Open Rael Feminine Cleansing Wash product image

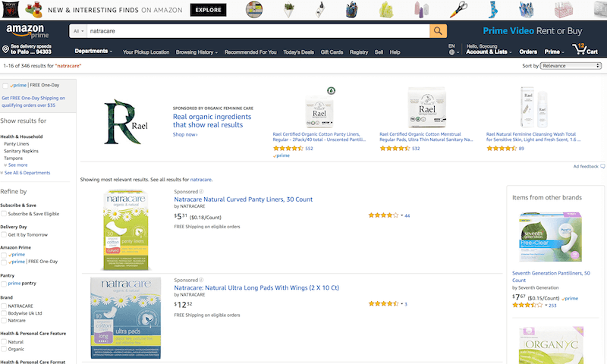[x=534, y=107]
